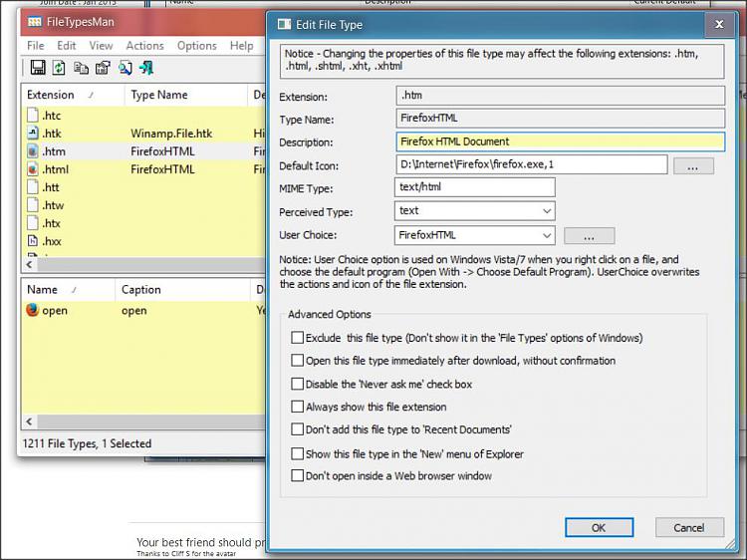Click the ... button beside User Choice
Viewport: 747px width, 560px height.
[590, 236]
